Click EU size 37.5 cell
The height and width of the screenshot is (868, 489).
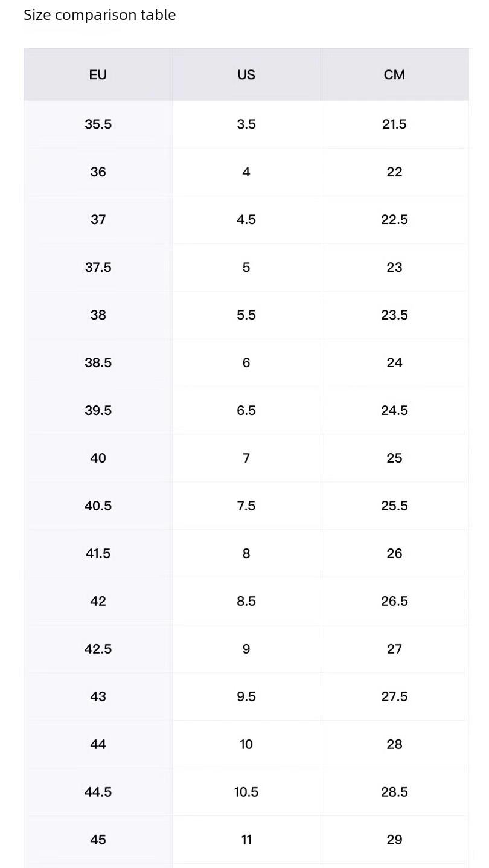tap(98, 268)
